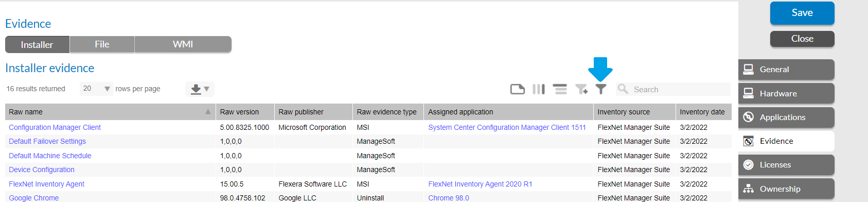
Task: Expand the export options arrow
Action: [x=206, y=89]
